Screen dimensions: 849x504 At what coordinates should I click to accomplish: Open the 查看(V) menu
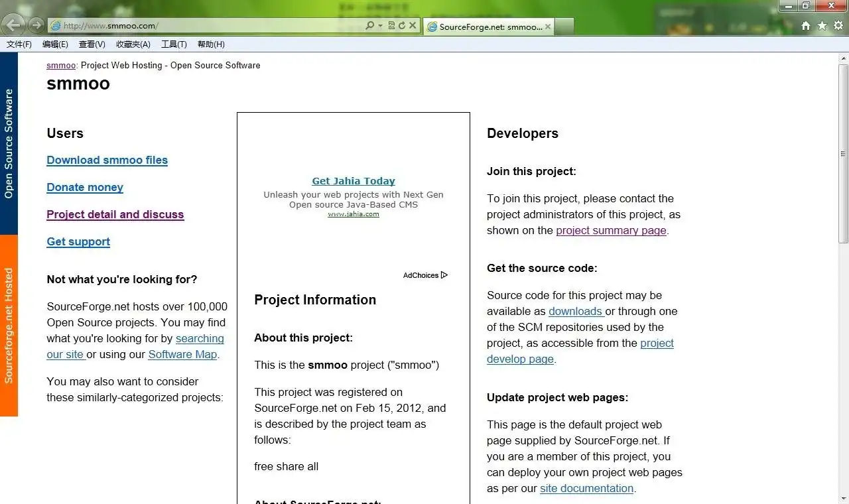point(92,44)
